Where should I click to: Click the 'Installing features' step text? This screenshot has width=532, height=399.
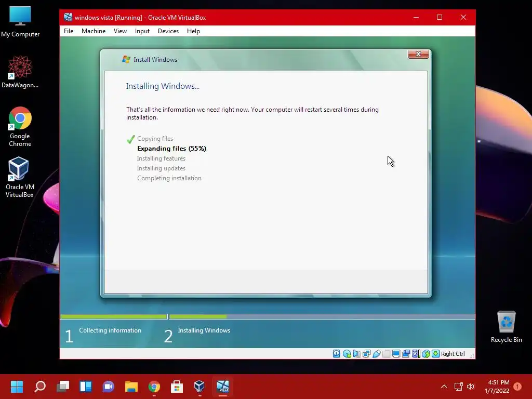pyautogui.click(x=161, y=158)
